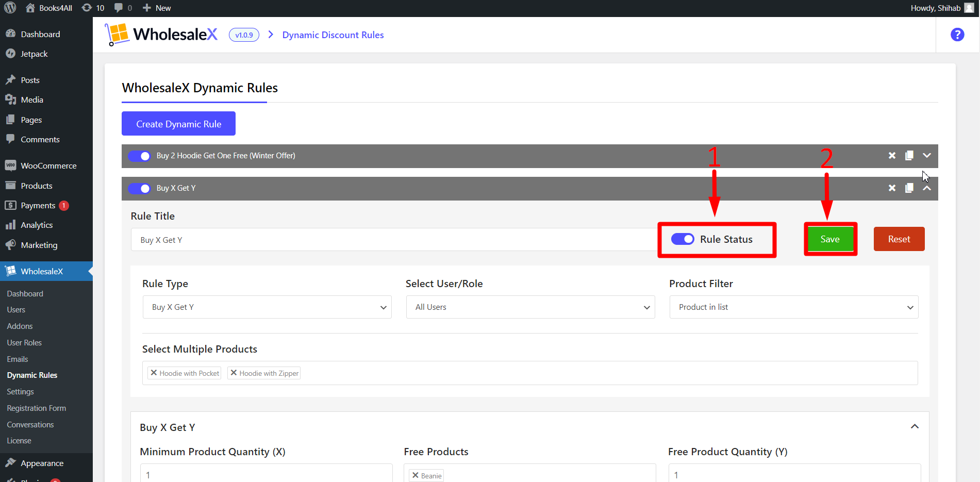980x482 pixels.
Task: Open Dynamic Discount Rules breadcrumb
Action: coord(333,35)
